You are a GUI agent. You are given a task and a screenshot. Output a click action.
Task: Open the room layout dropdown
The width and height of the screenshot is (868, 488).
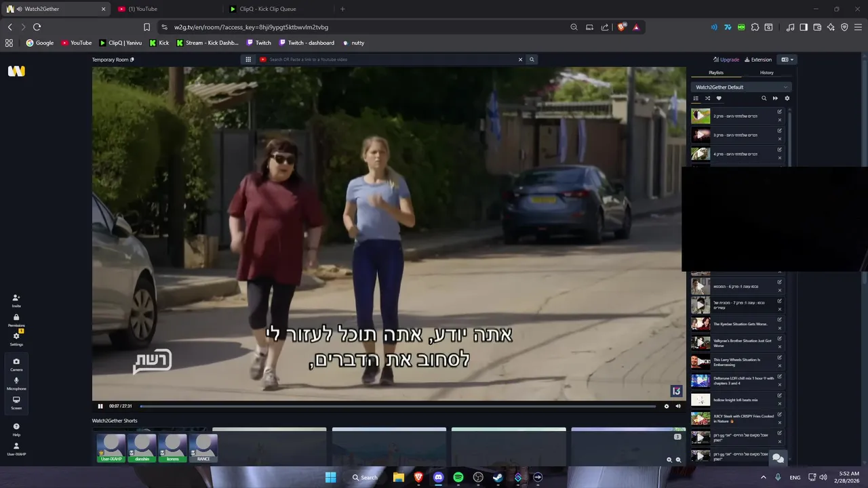click(x=787, y=60)
